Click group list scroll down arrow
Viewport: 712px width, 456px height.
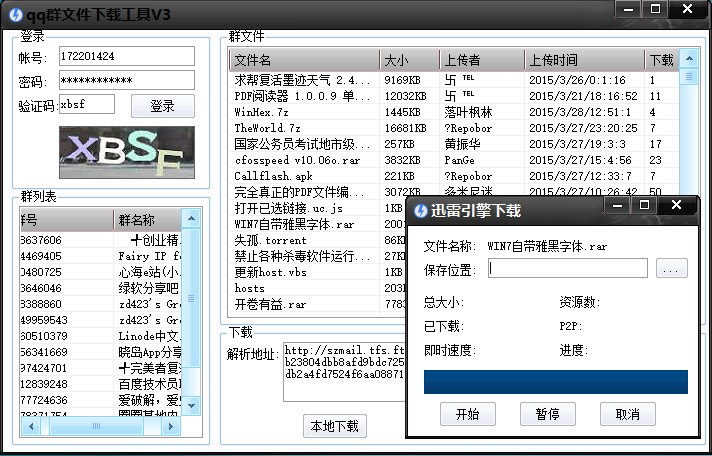click(191, 406)
